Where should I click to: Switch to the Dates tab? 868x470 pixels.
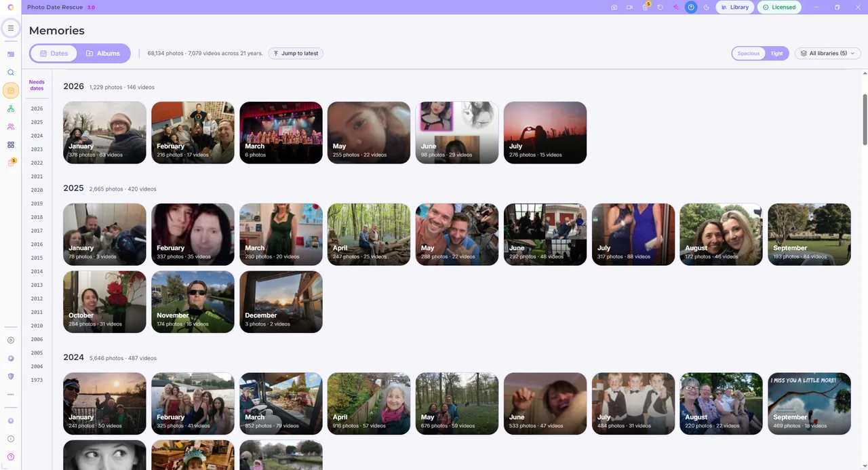(x=54, y=54)
